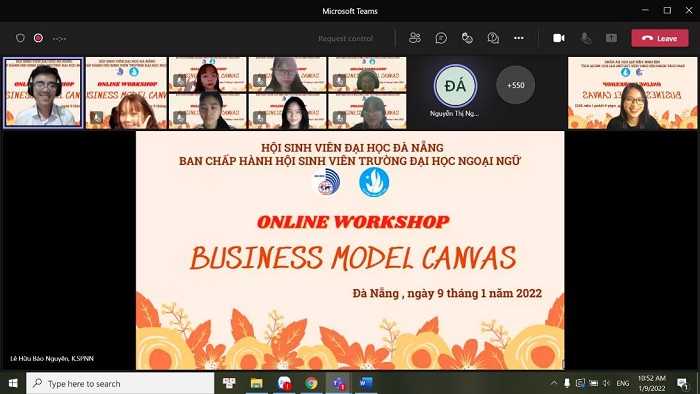The image size is (700, 394).
Task: Click the ONLINE WORKSHOP heading on slide
Action: 353,222
